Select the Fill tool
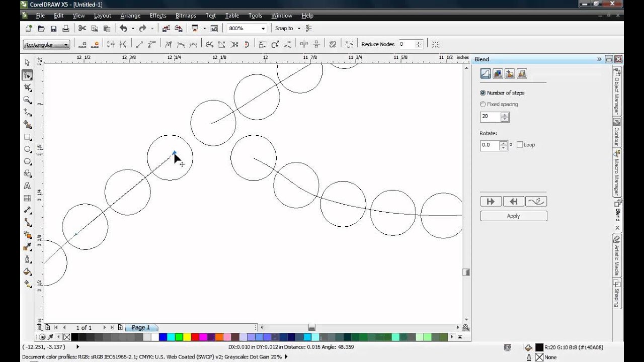 27,271
